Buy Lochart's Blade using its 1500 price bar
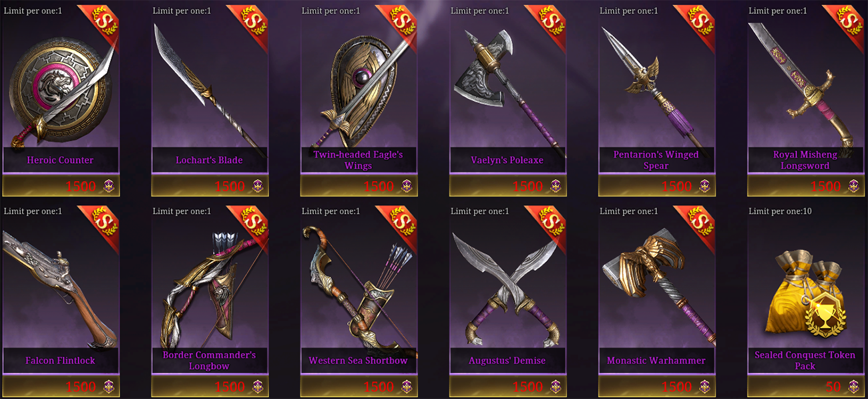The image size is (868, 399). coord(210,186)
